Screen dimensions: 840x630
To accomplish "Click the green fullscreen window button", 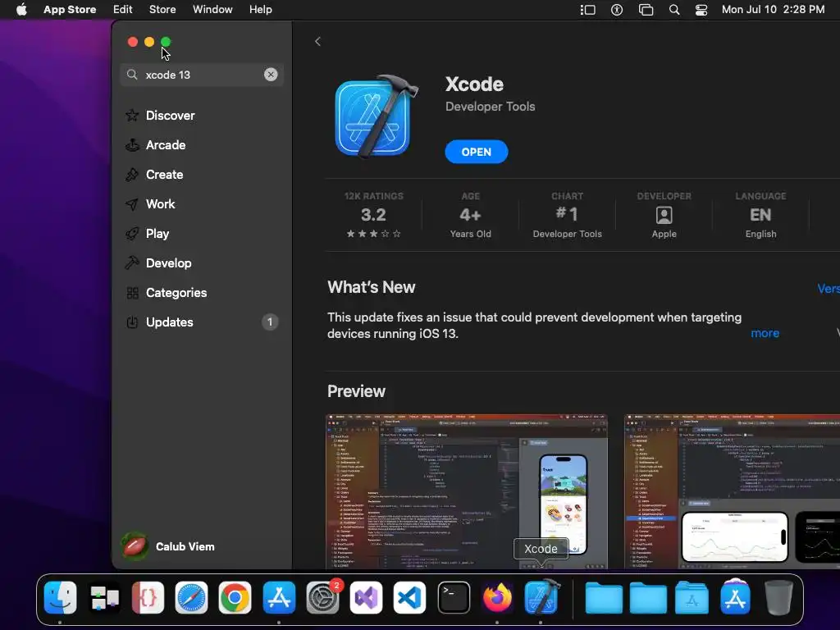I will [166, 42].
